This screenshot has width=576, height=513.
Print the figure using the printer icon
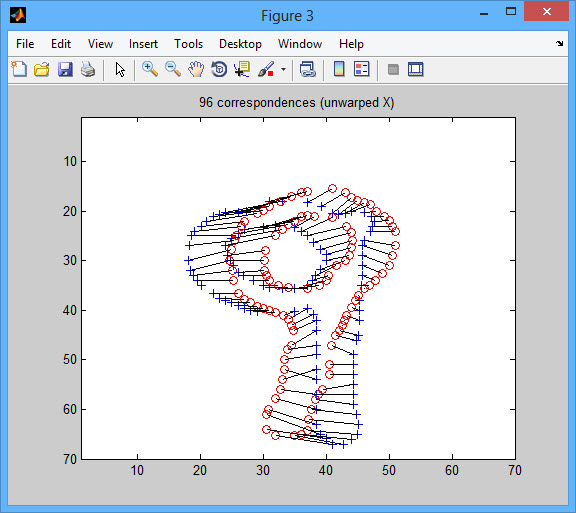[88, 69]
